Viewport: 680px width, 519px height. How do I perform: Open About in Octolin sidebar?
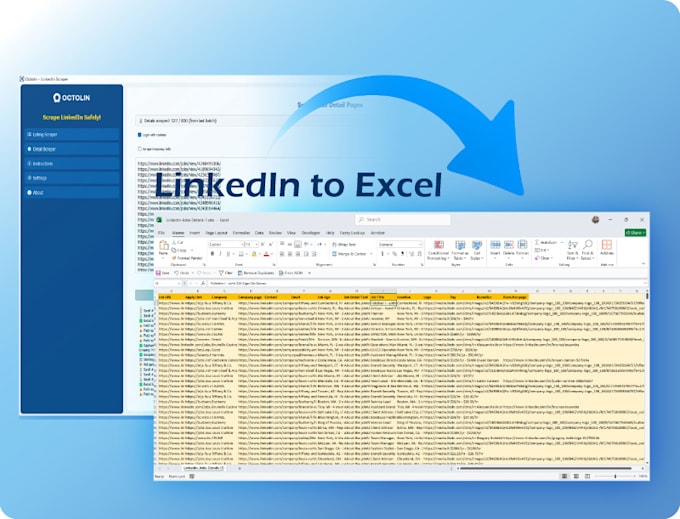pyautogui.click(x=72, y=193)
